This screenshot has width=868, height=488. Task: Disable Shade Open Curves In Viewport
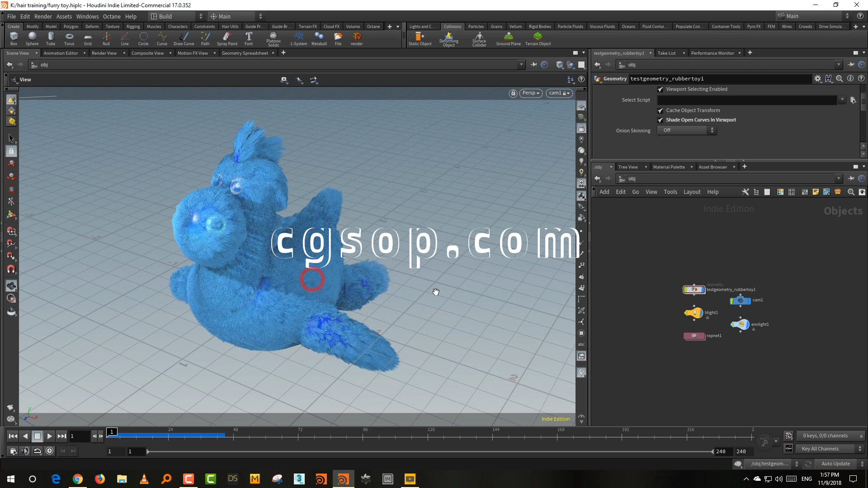point(660,120)
